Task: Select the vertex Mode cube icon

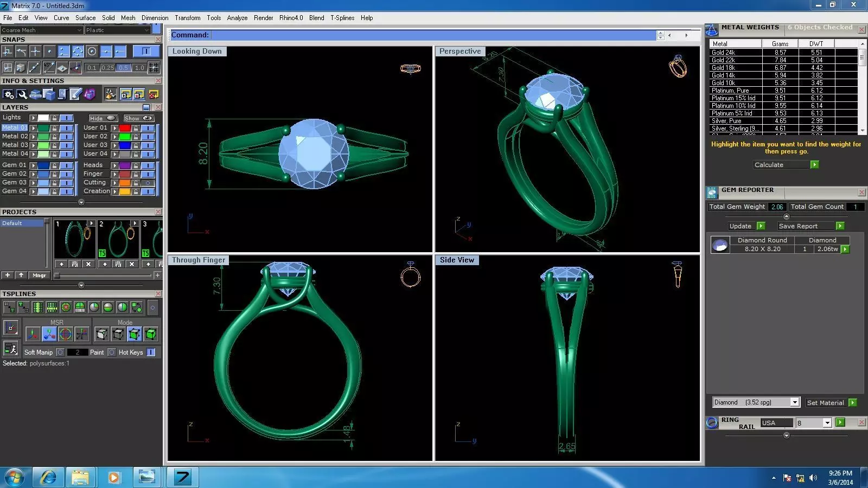Action: 101,334
